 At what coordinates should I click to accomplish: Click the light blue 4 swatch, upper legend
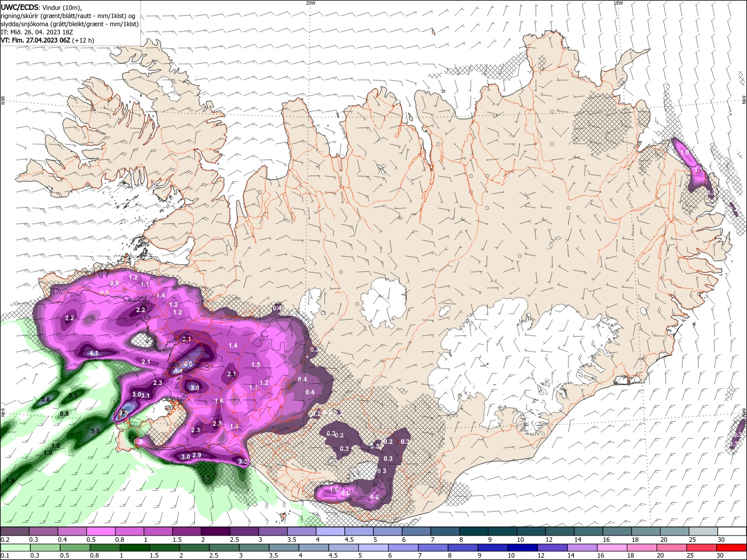point(330,531)
